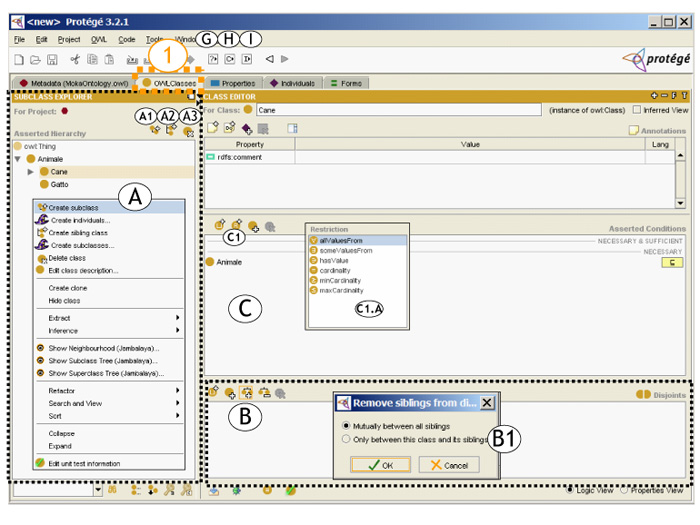Click the Protégé logo at top right
The width and height of the screenshot is (700, 525).
coord(657,59)
